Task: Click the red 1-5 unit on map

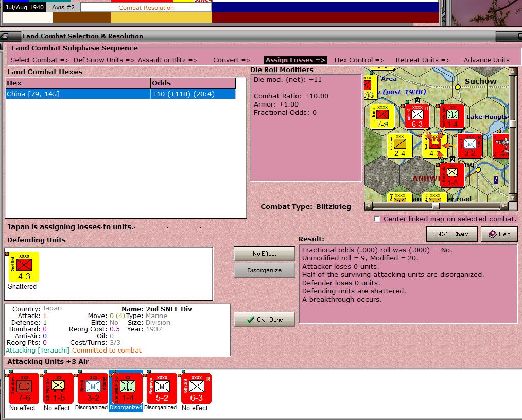Action: click(x=452, y=175)
